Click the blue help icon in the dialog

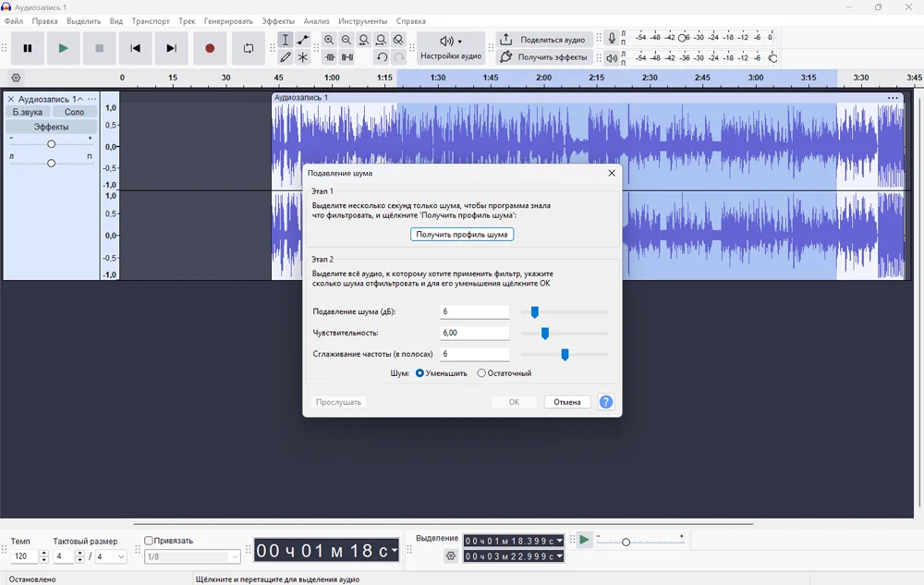tap(606, 402)
